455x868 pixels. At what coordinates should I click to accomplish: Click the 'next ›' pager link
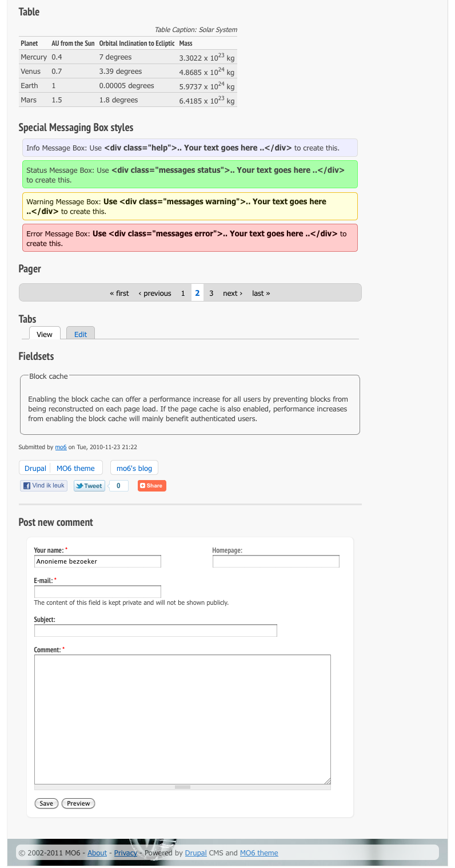coord(233,293)
